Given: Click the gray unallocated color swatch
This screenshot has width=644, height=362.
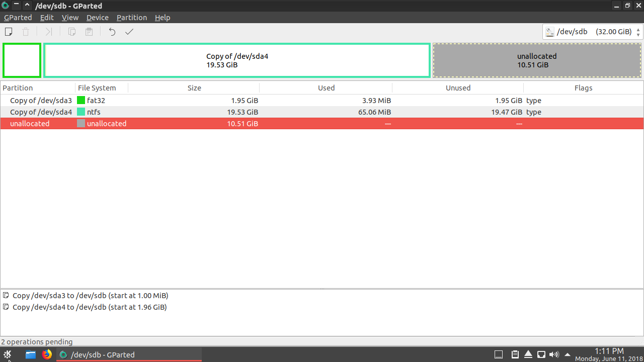Looking at the screenshot, I should pyautogui.click(x=81, y=124).
